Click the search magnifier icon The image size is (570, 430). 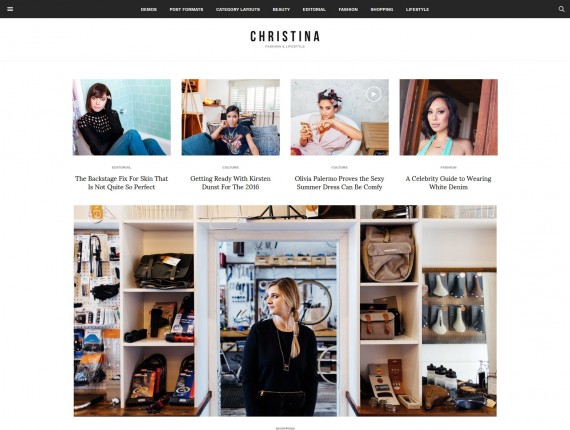pos(561,9)
